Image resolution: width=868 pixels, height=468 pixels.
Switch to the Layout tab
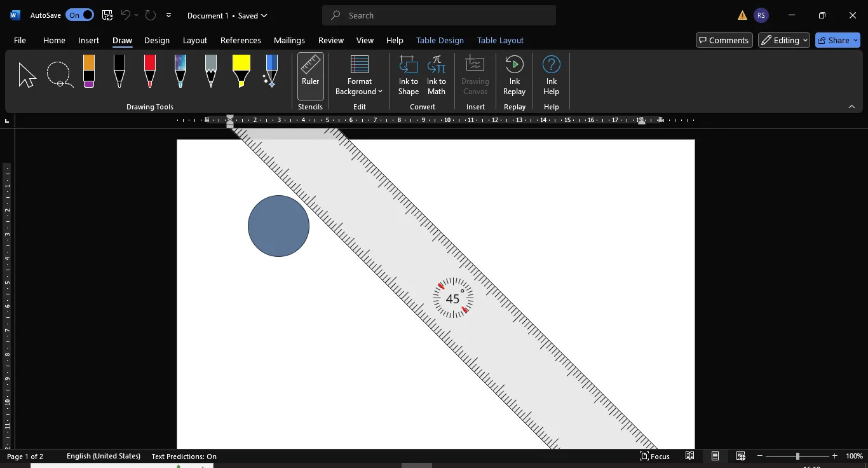(195, 40)
